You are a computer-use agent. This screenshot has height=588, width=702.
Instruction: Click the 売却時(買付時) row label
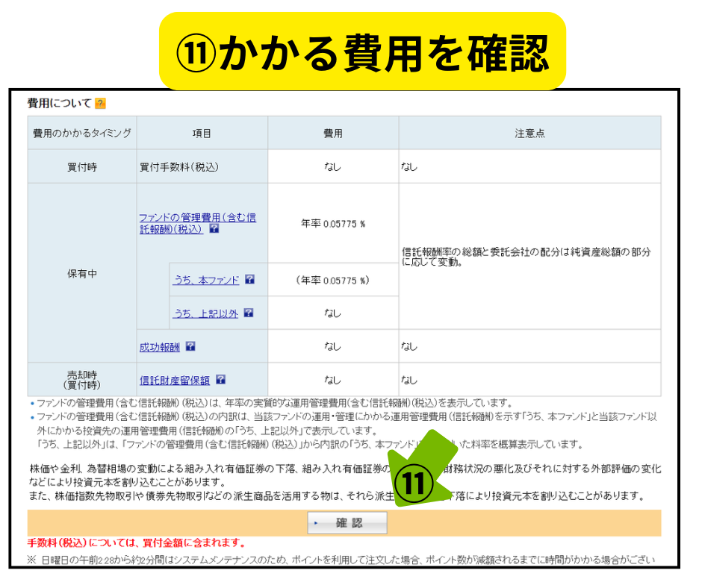coord(82,380)
